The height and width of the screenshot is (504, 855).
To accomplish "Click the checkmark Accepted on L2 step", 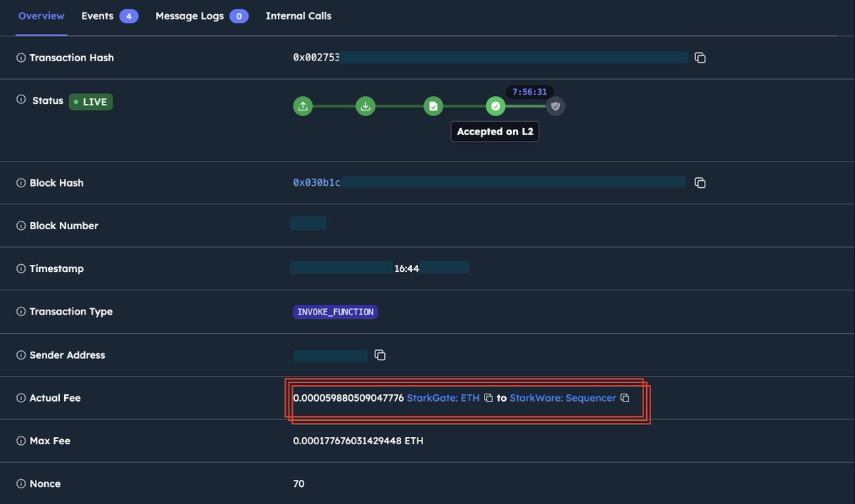I will pos(496,107).
